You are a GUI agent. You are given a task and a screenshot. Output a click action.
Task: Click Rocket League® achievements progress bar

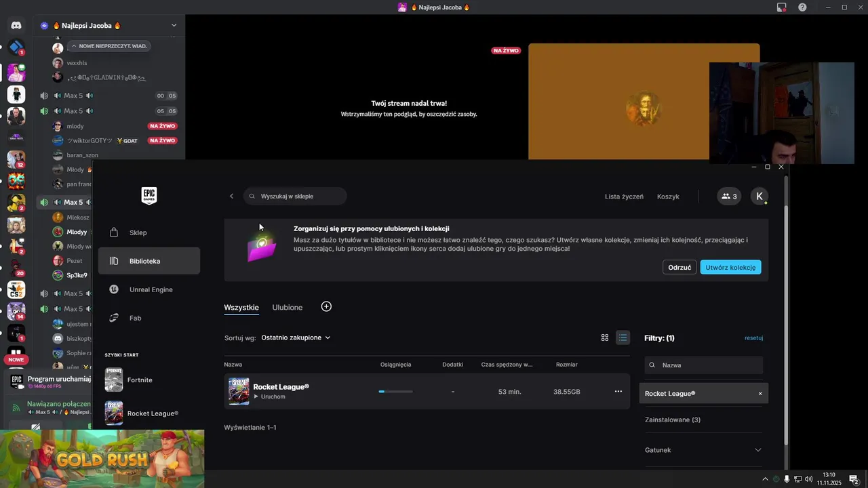(x=395, y=392)
